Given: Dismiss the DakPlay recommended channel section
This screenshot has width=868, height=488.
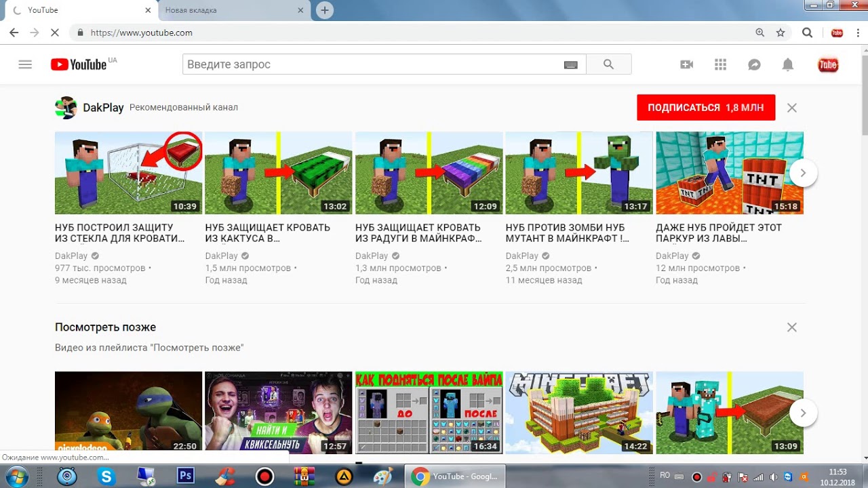Looking at the screenshot, I should click(x=791, y=108).
